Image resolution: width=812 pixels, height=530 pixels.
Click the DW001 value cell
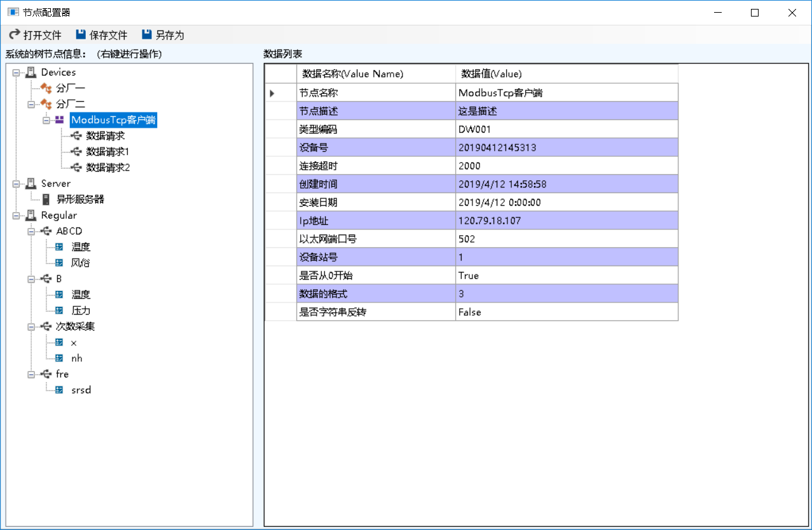point(567,129)
